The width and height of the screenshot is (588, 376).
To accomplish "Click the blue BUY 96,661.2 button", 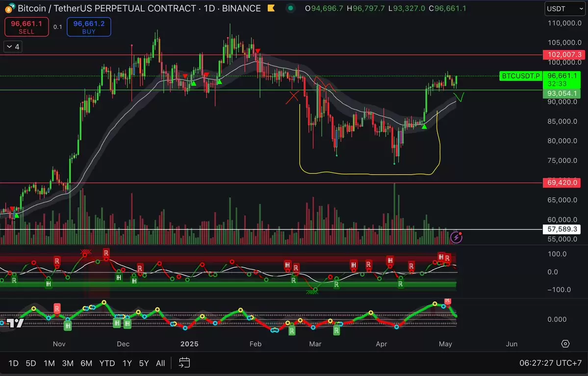I will coord(89,27).
